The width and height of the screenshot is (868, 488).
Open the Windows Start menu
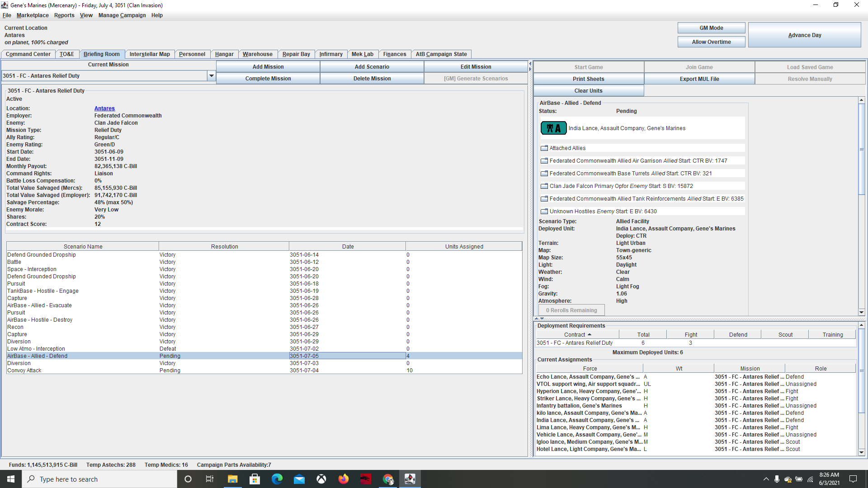tap(11, 479)
